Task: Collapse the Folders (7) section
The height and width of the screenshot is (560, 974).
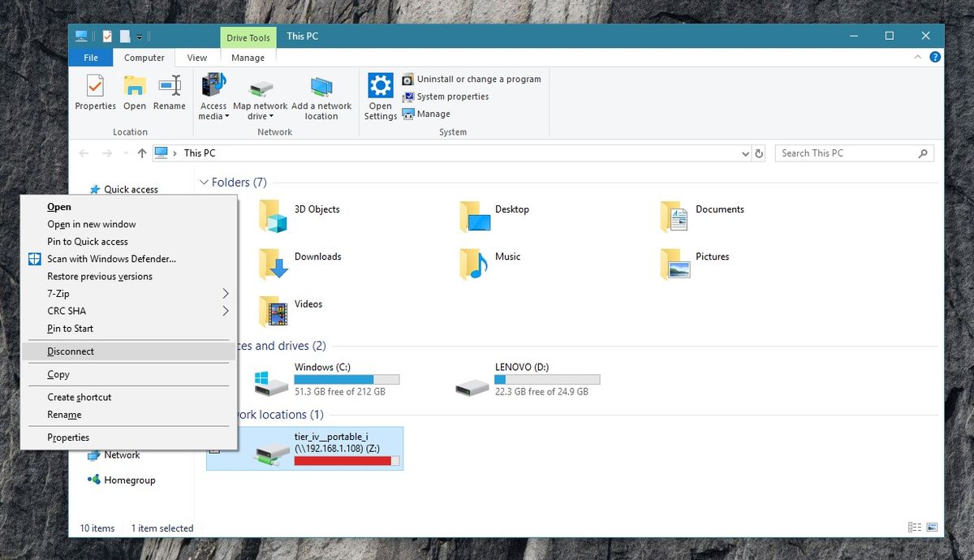Action: click(x=204, y=182)
